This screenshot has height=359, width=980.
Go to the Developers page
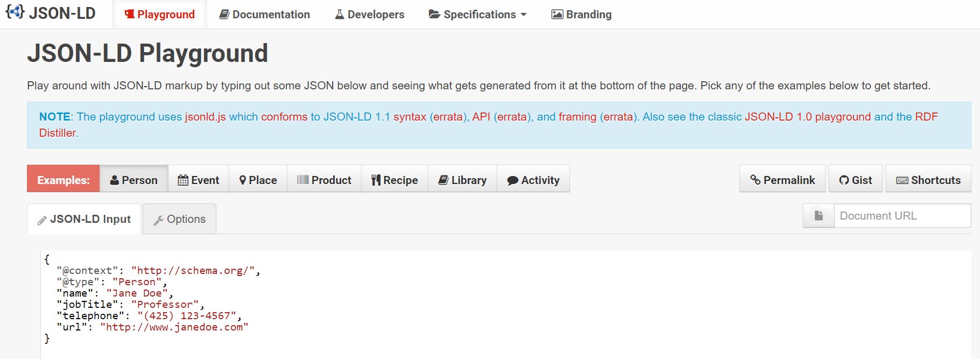(370, 15)
